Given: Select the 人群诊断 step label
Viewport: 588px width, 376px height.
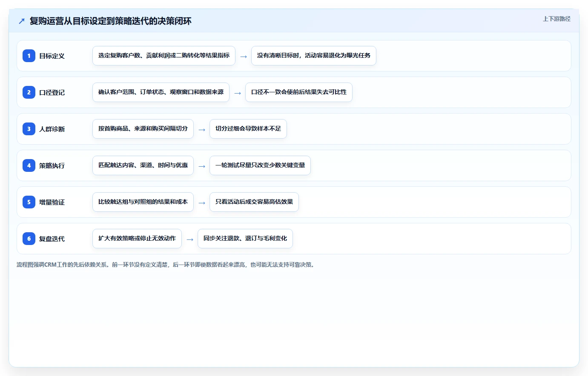Looking at the screenshot, I should tap(52, 129).
